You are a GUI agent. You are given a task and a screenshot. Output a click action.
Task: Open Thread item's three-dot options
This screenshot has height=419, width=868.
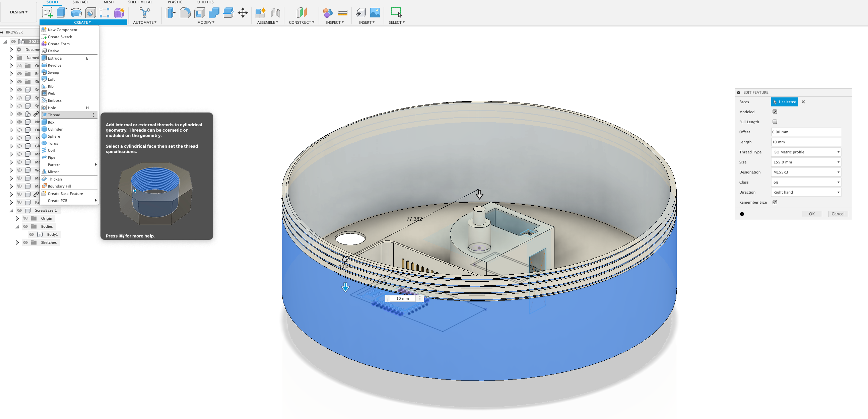94,115
